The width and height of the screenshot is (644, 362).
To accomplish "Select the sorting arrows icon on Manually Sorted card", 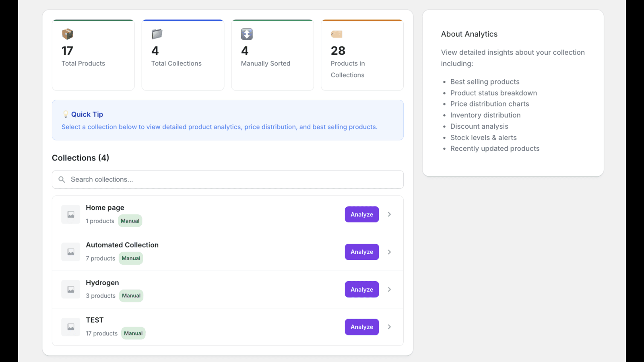I will click(246, 34).
